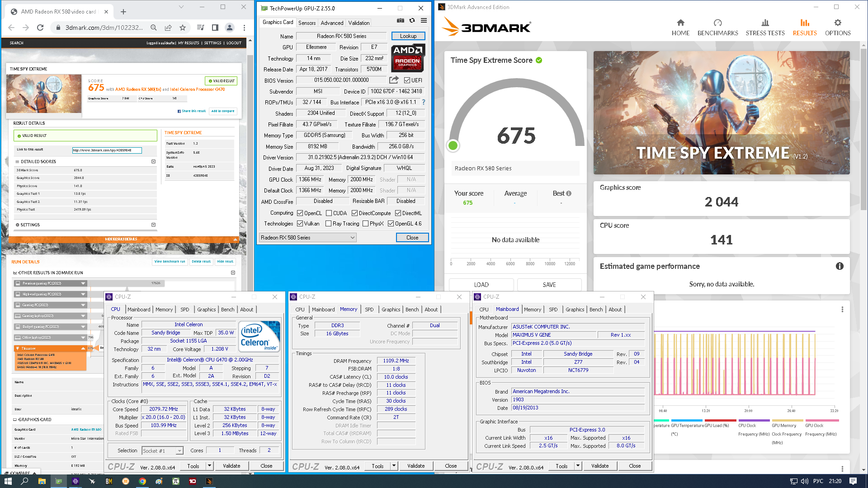Toggle the CPU Clock Frequency purple legend swatch
This screenshot has width=868, height=488.
(754, 421)
